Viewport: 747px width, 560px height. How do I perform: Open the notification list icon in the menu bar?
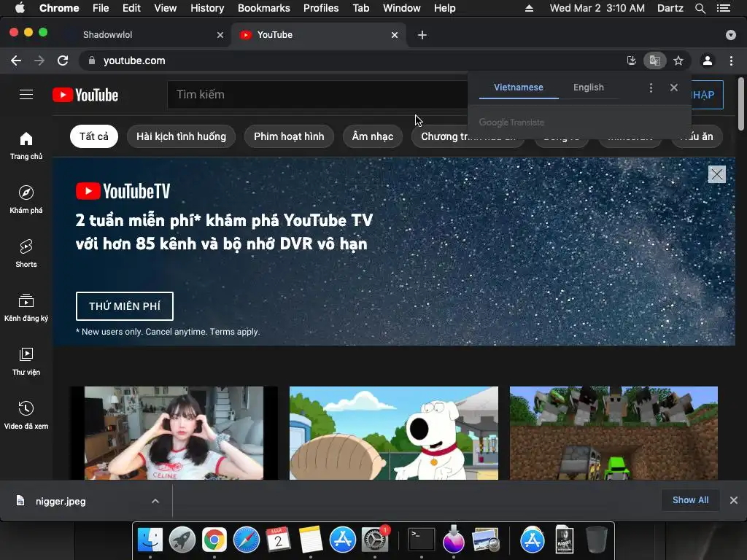click(724, 8)
